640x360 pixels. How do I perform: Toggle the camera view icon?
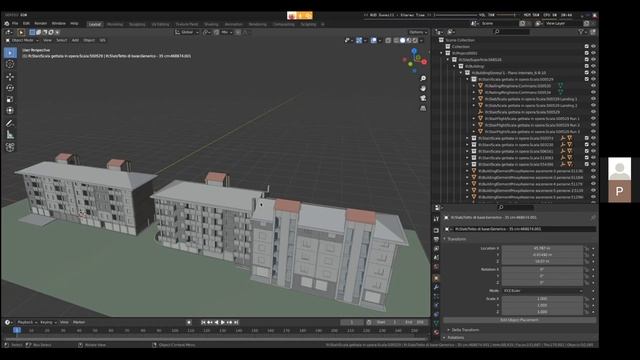(423, 98)
